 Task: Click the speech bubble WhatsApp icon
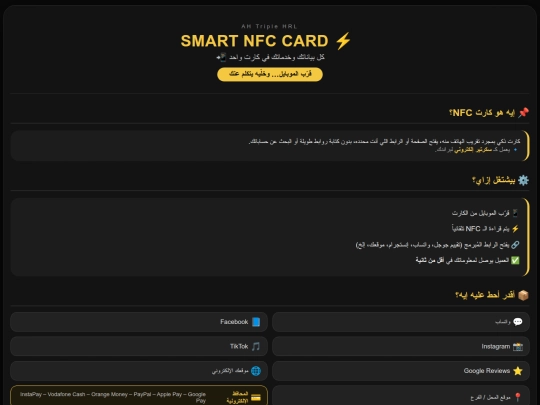pyautogui.click(x=518, y=322)
